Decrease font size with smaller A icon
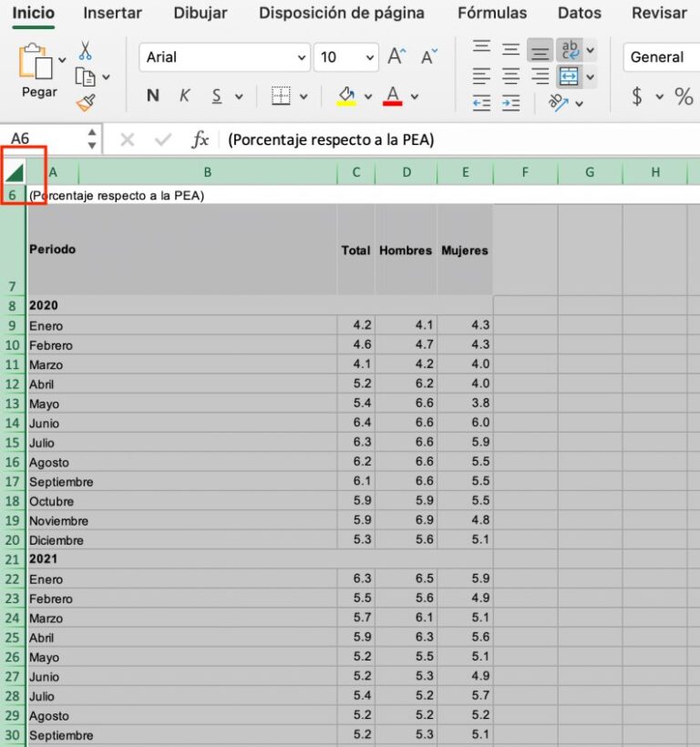700x747 pixels. 429,56
